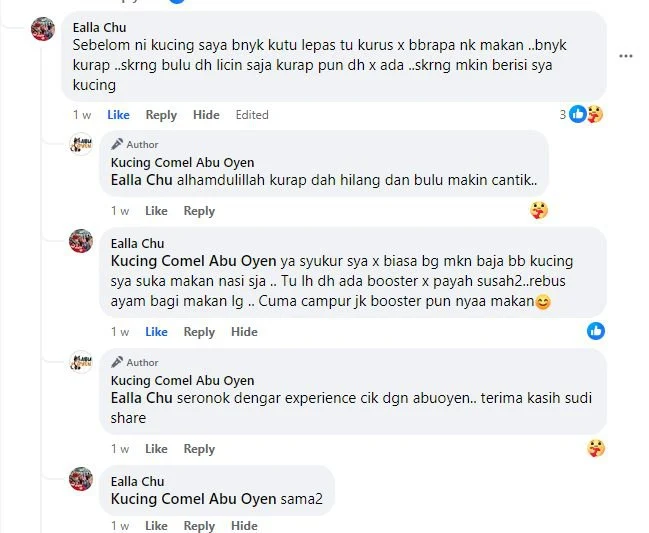The height and width of the screenshot is (533, 649).
Task: Open Kucing Comel Abu Oyen name in first reply
Action: (x=183, y=163)
